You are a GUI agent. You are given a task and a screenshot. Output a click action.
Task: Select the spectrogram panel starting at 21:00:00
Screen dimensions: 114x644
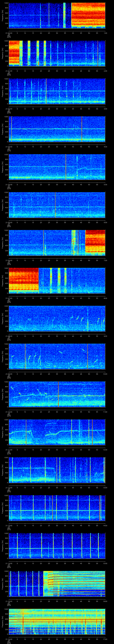(57, 16)
